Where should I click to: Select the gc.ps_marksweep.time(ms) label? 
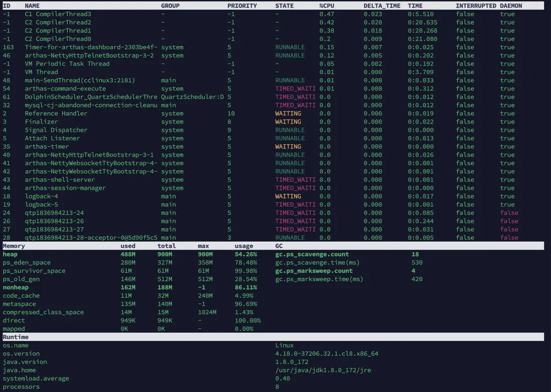tap(319, 279)
